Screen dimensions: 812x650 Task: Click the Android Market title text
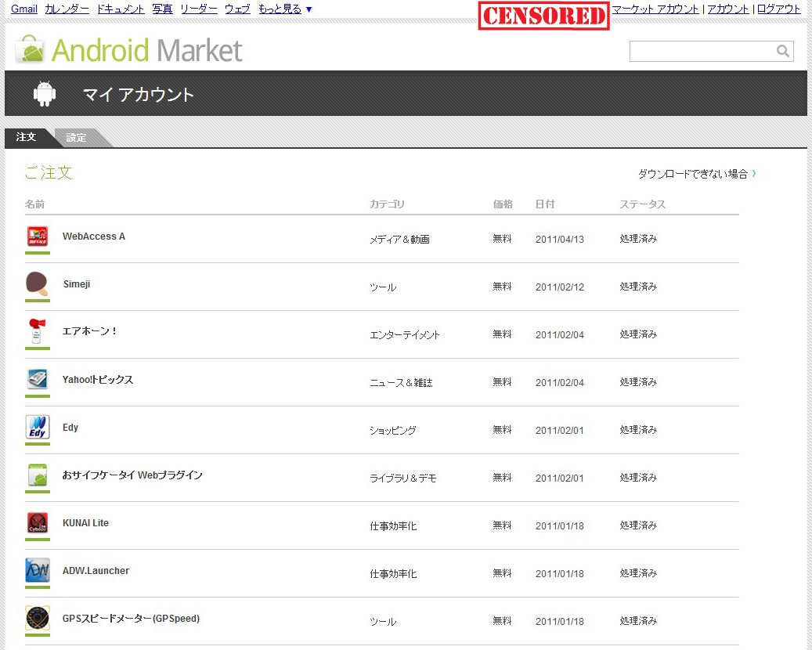pyautogui.click(x=146, y=50)
